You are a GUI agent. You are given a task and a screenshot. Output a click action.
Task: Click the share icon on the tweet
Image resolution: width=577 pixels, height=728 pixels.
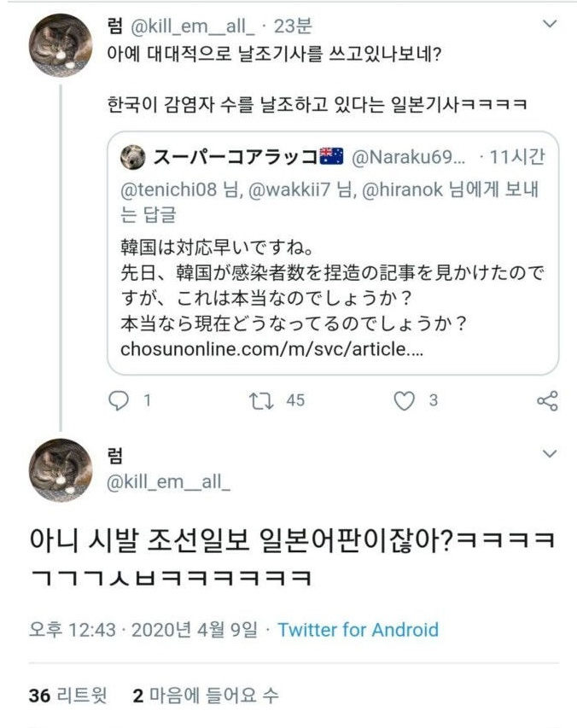tap(546, 399)
